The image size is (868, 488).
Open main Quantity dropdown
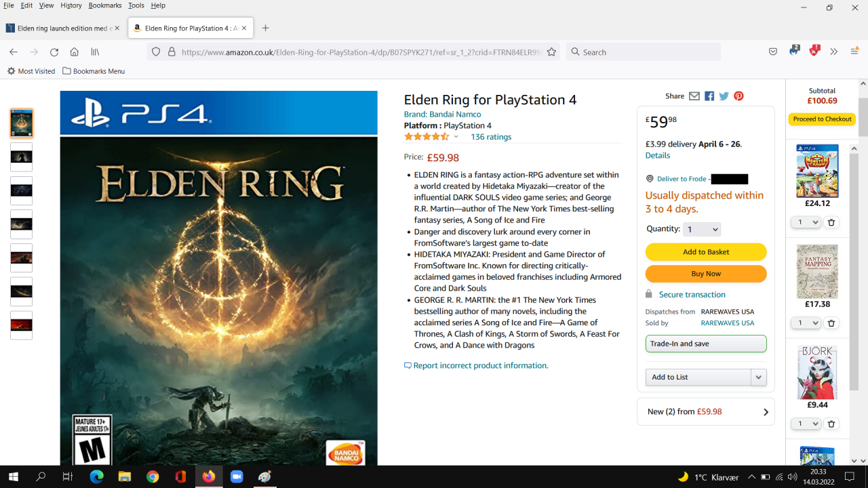pos(702,229)
